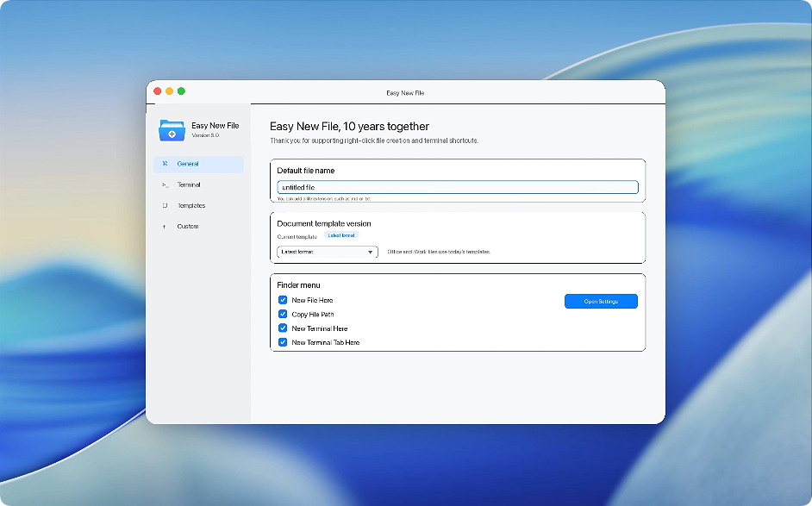Uncheck the Copy File Path checkbox

click(x=283, y=314)
